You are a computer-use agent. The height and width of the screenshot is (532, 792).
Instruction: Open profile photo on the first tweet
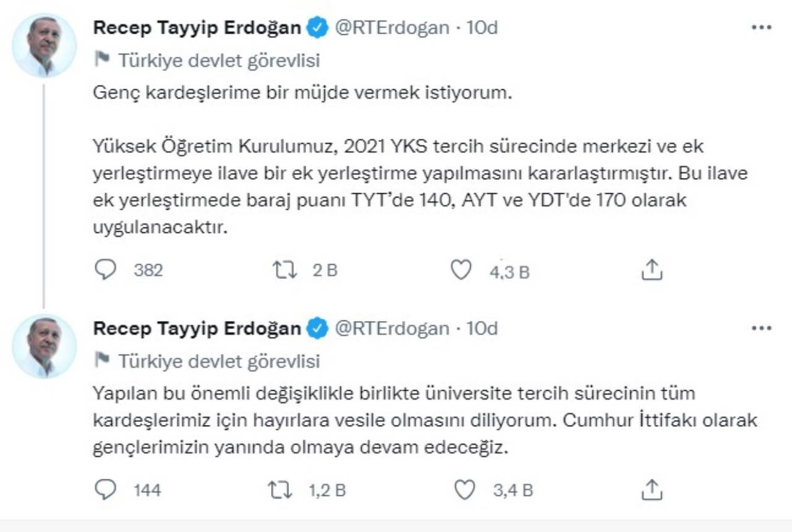[x=44, y=46]
